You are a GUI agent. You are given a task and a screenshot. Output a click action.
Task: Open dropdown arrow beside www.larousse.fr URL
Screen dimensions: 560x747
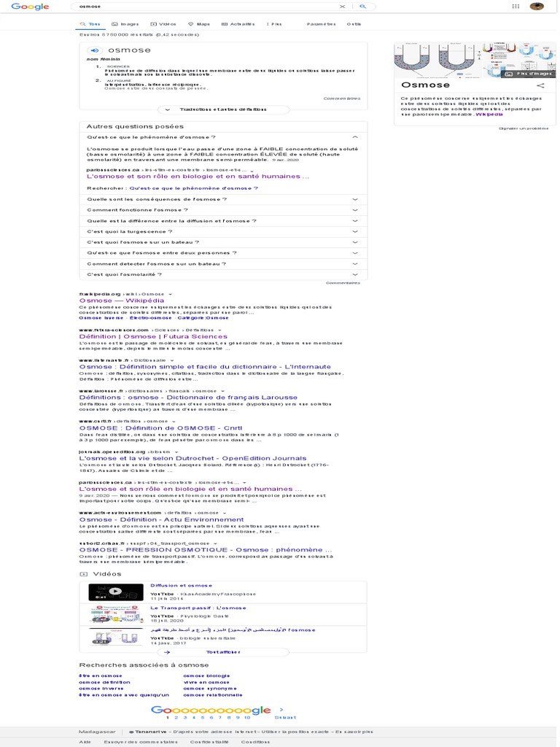[223, 391]
